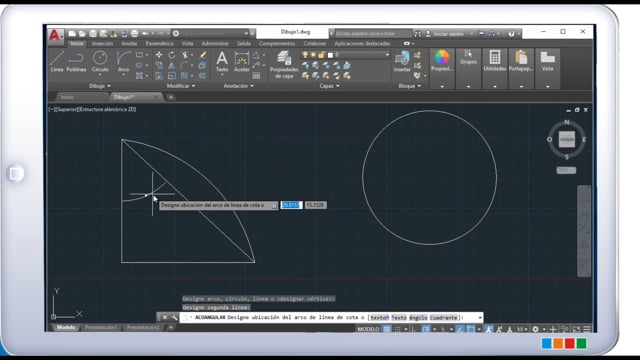The image size is (640, 360).
Task: Choose the Erase pencil tool in Modificar
Action: pos(202,55)
